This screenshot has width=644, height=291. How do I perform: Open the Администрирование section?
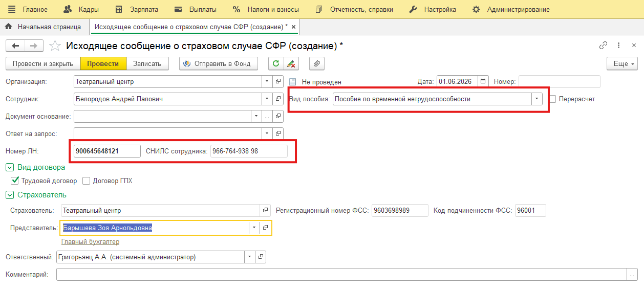(511, 9)
